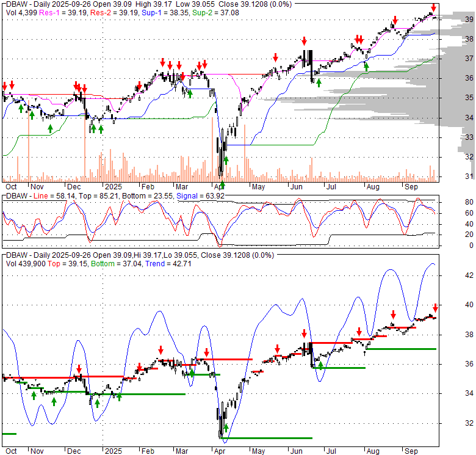Click the 31 price label on top chart axis

coord(469,176)
